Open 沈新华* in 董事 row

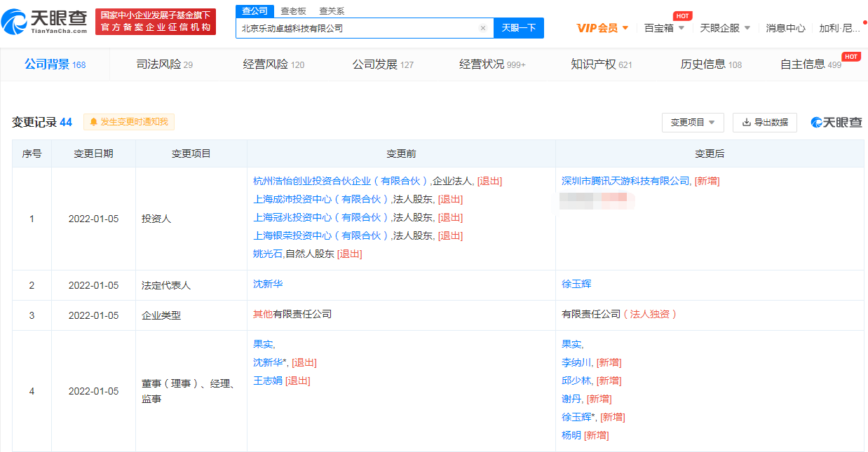tap(270, 362)
